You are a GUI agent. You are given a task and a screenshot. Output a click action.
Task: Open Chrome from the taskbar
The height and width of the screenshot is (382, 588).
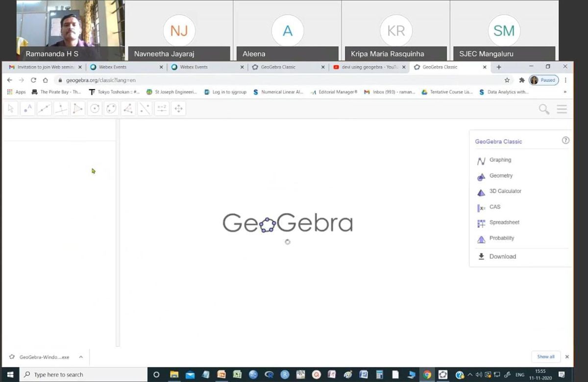[427, 375]
